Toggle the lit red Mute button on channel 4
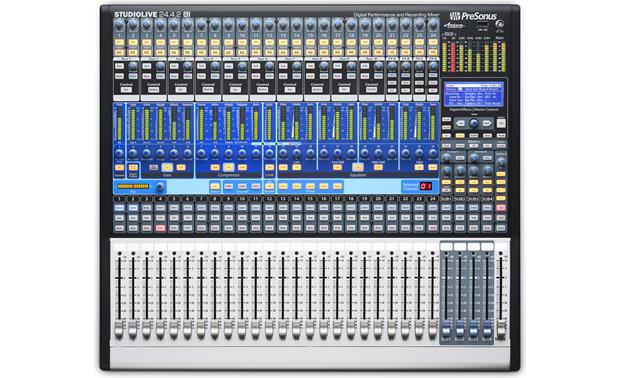Viewport: 620px width, 378px height. [160, 228]
